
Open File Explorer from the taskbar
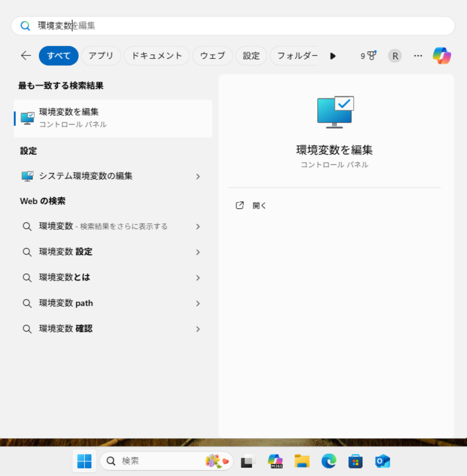click(x=302, y=461)
